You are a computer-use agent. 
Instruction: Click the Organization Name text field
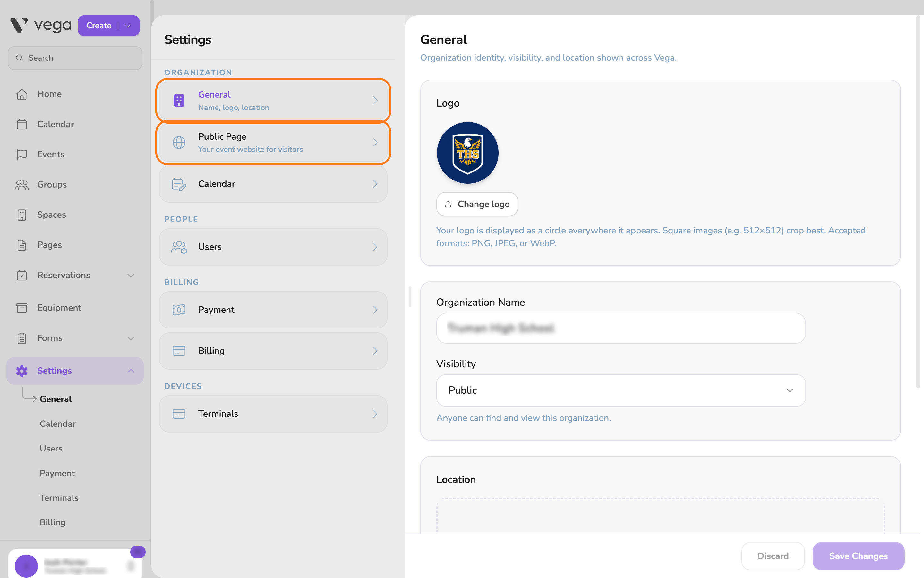click(x=621, y=328)
